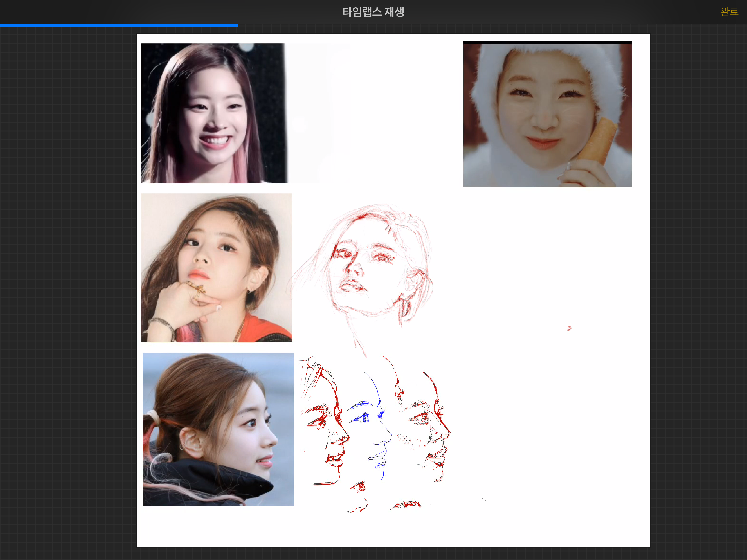Click the unplayed dark section of the timelapse bar
Image resolution: width=747 pixels, height=560 pixels.
tap(490, 25)
